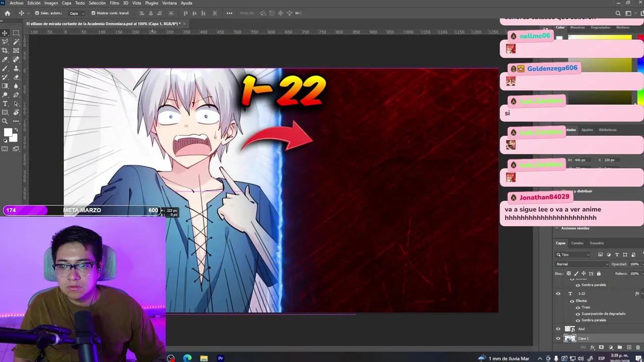644x362 pixels.
Task: Click the lock all padlock icon
Action: pos(599,274)
